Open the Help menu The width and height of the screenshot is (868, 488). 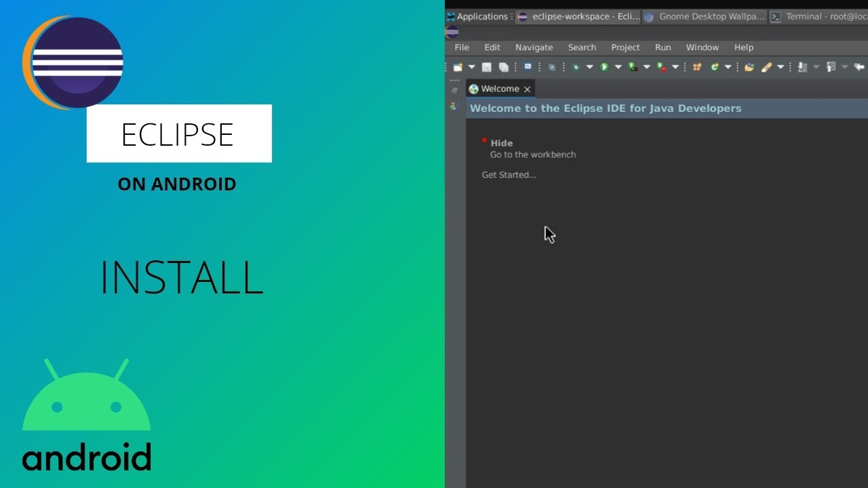pos(744,47)
